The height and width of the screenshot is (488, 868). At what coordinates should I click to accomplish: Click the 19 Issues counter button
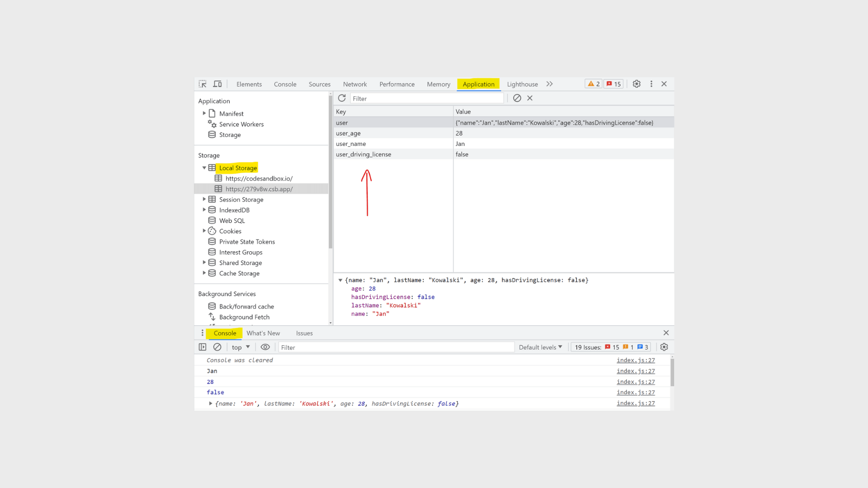click(x=611, y=347)
